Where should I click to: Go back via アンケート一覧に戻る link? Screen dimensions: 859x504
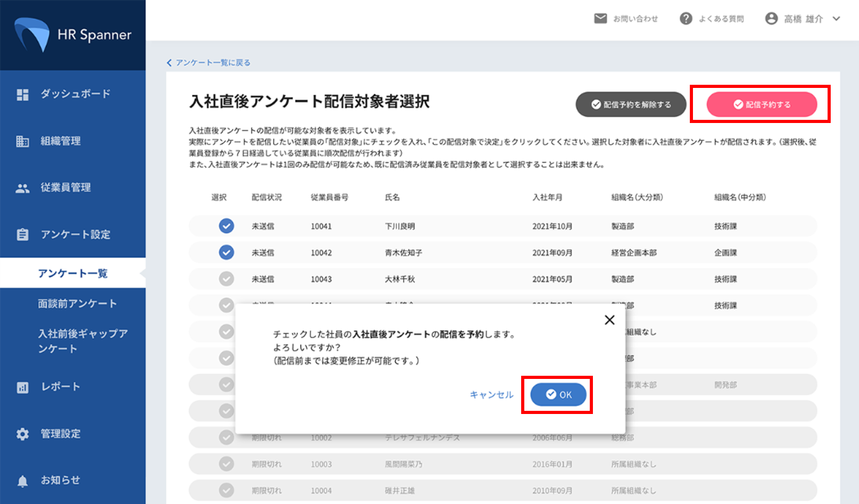[209, 63]
